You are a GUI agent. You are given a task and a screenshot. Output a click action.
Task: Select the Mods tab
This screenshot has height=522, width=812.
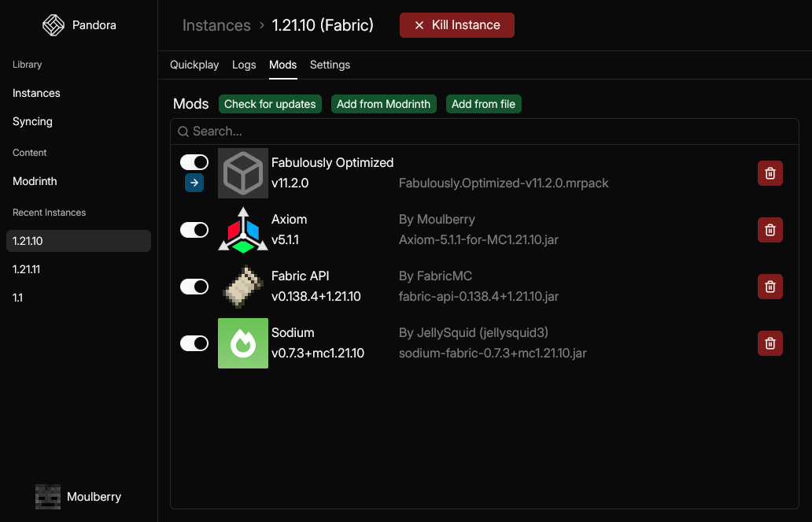tap(282, 65)
